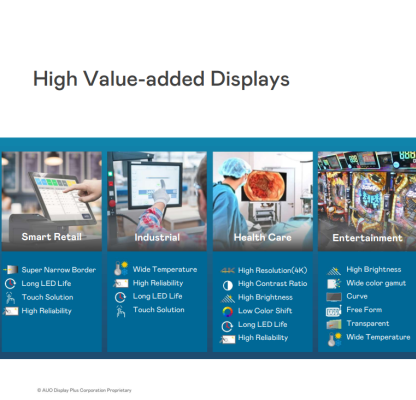The width and height of the screenshot is (416, 400).
Task: Click the 'Wide color gamut' text
Action: point(376,283)
